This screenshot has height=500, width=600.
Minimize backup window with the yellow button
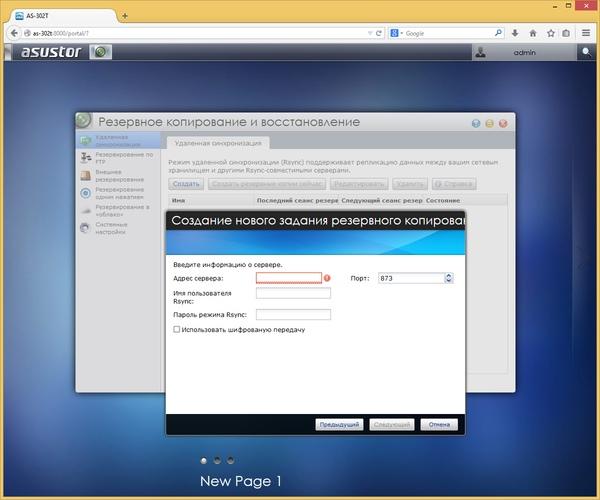pos(489,123)
